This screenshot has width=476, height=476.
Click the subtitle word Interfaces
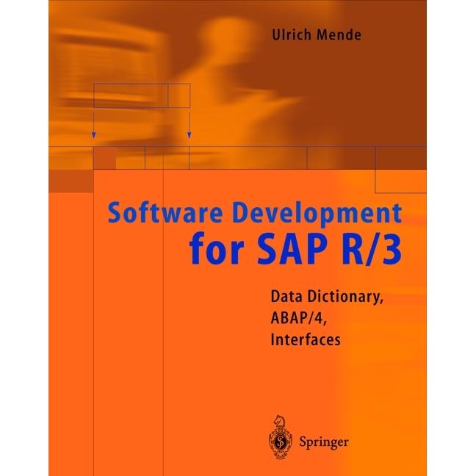[306, 339]
